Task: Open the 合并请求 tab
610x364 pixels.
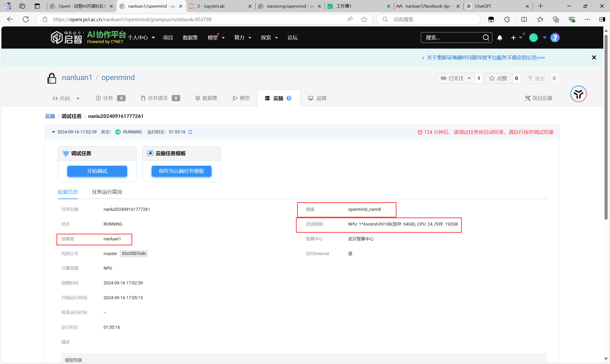Action: pos(160,98)
